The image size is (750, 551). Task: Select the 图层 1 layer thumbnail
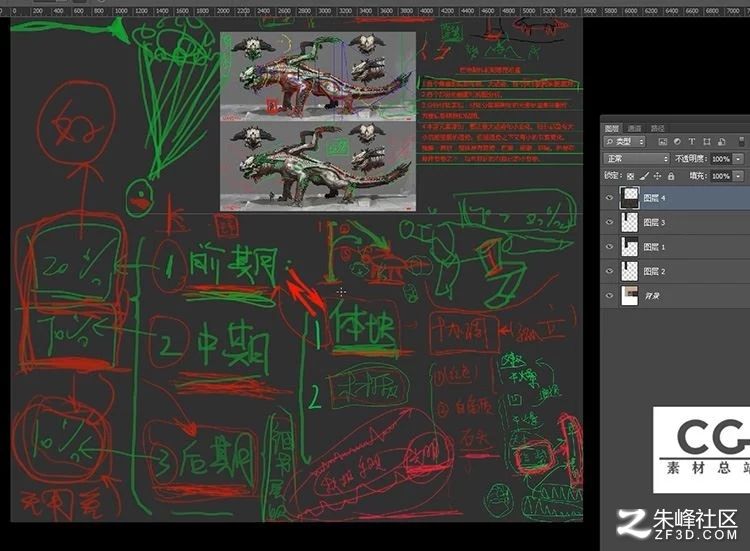point(629,246)
